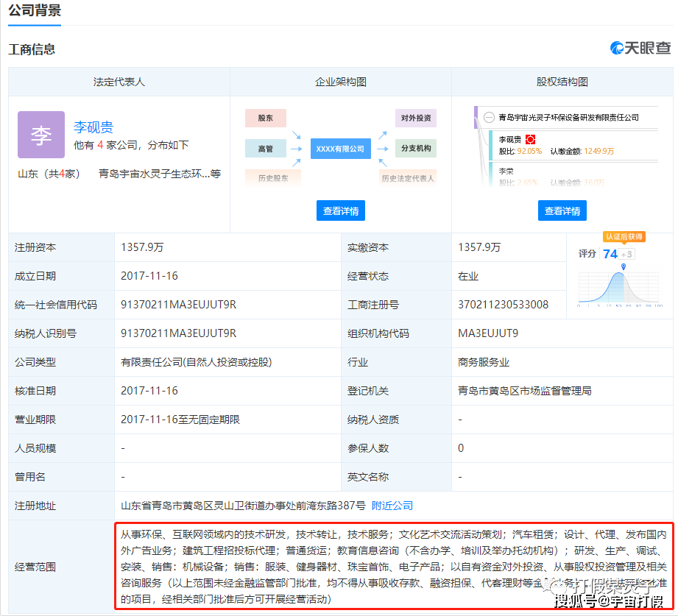Click the 注册地址 row label
This screenshot has width=678, height=616.
pos(35,506)
